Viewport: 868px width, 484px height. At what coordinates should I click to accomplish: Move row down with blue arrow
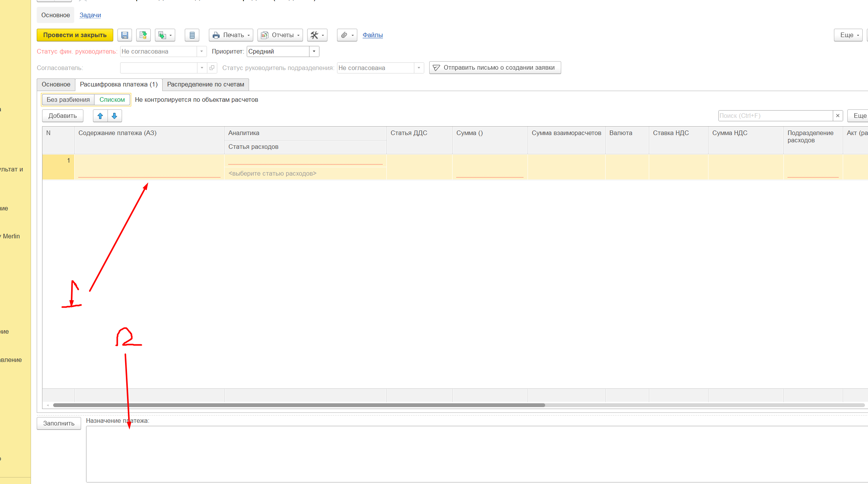pos(114,116)
